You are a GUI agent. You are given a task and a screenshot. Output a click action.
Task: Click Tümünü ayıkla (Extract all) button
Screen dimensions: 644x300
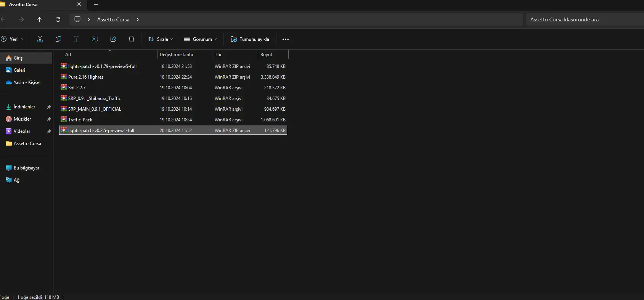(250, 39)
